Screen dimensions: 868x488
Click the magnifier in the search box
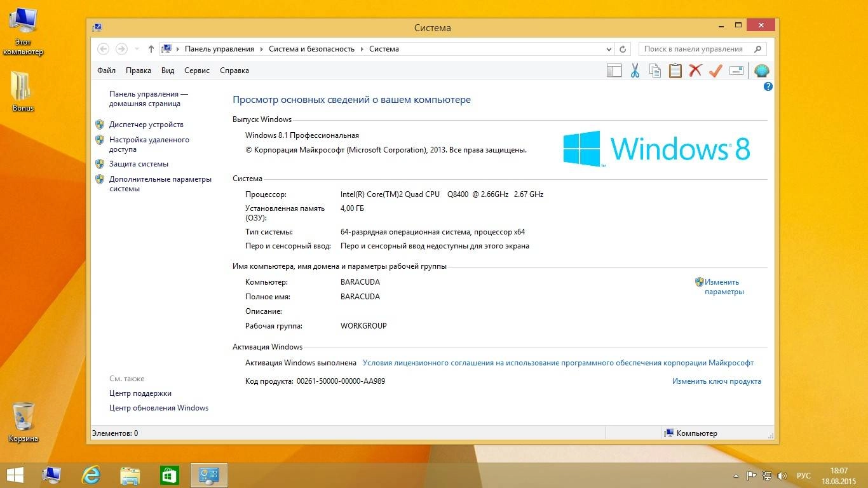click(757, 49)
